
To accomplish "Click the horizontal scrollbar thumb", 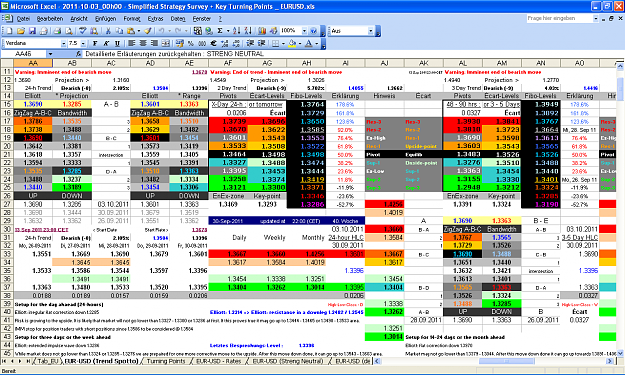I will click(506, 361).
